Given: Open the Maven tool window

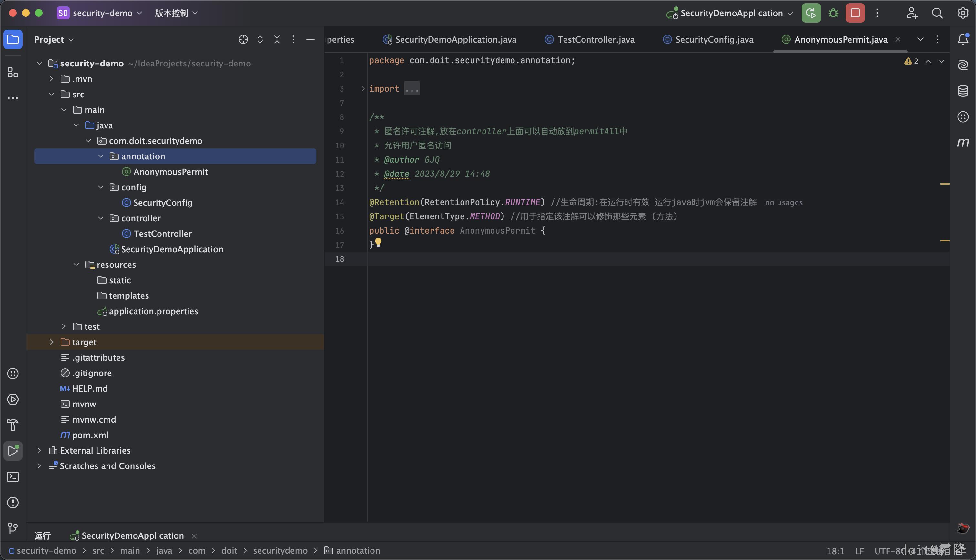Looking at the screenshot, I should coord(962,142).
